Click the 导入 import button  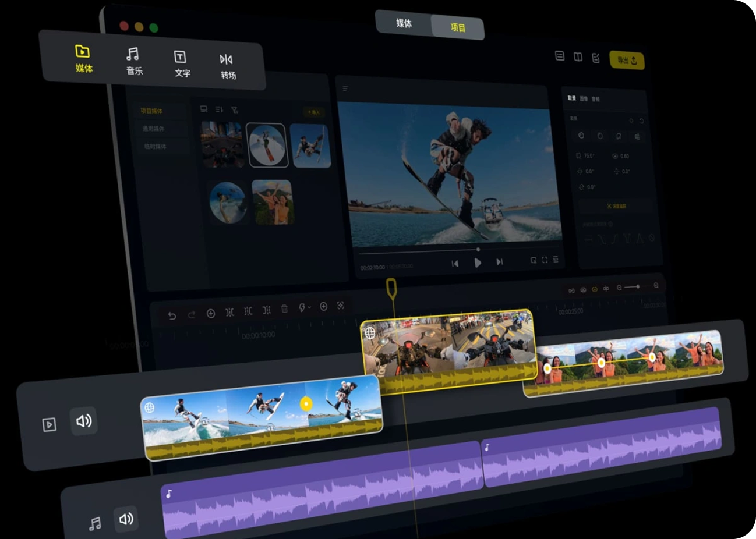click(313, 112)
